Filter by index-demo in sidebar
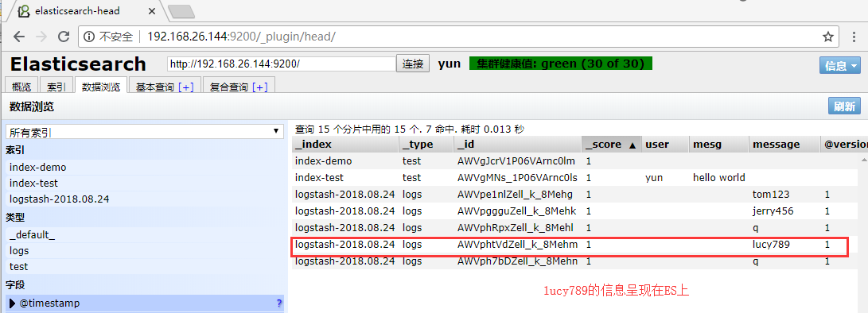Screen dimensions: 868x313 tap(145, 168)
